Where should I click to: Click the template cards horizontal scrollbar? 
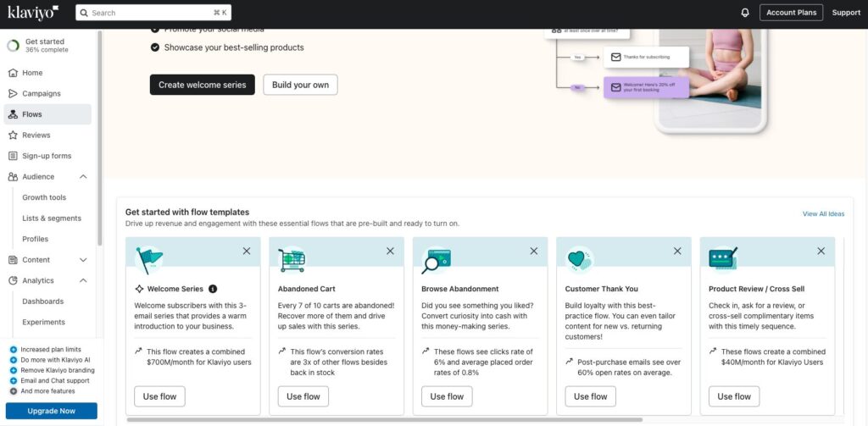coord(385,420)
